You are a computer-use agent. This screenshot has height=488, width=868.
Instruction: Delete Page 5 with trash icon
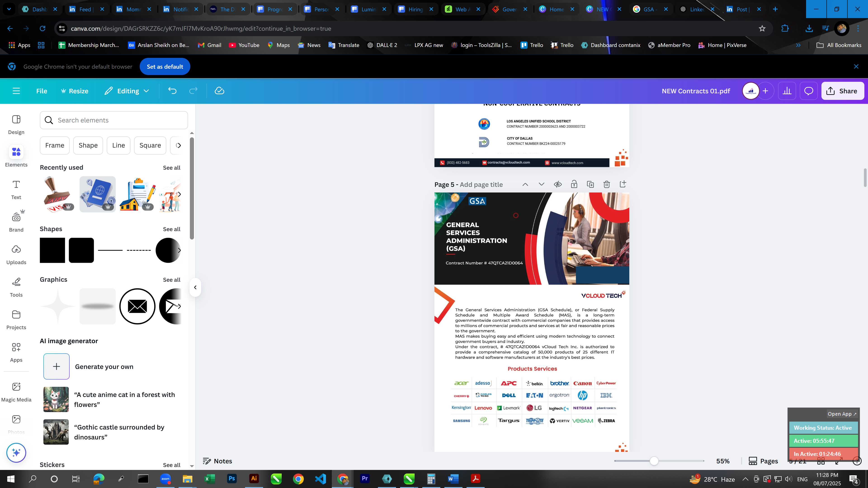pyautogui.click(x=606, y=184)
